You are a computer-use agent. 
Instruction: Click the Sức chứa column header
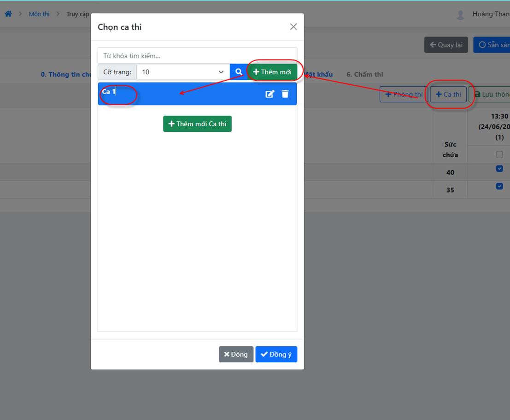[x=450, y=149]
